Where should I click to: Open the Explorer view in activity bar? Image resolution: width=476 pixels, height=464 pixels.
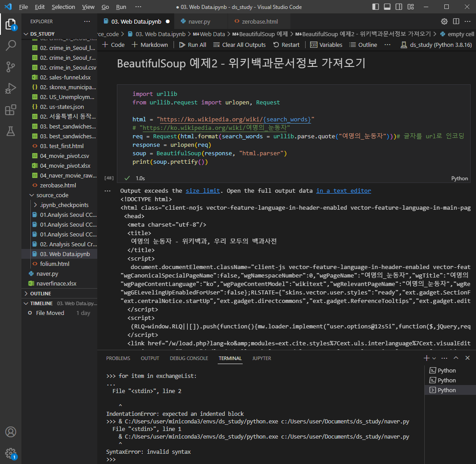point(11,24)
